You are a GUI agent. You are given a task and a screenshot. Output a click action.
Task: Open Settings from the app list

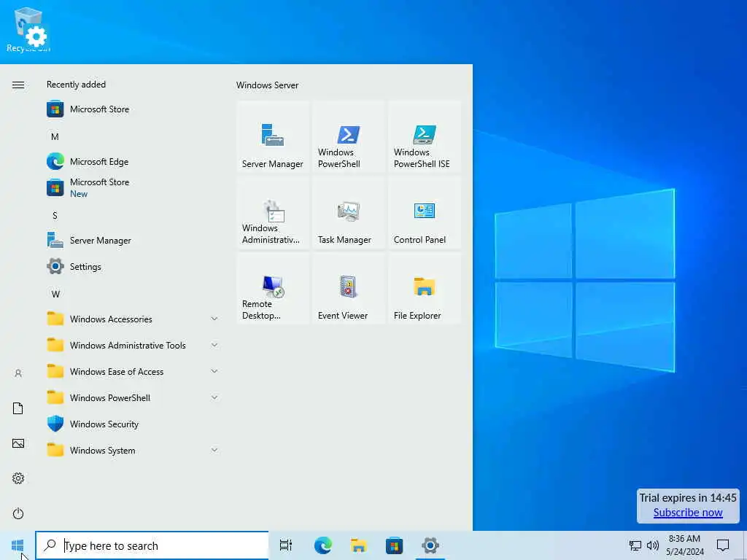click(133, 266)
